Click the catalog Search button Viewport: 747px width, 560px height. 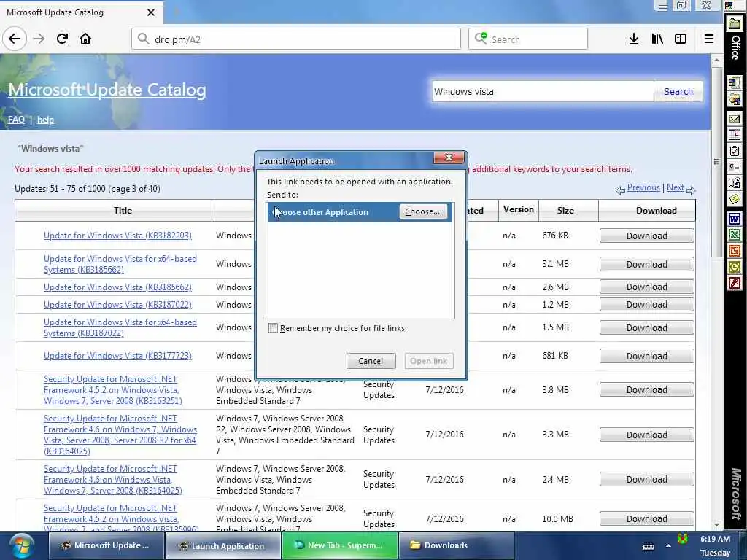click(678, 91)
